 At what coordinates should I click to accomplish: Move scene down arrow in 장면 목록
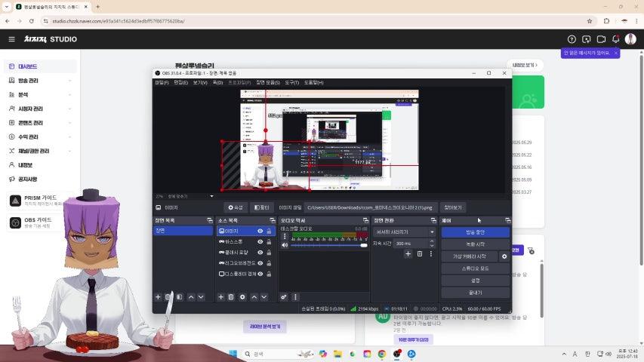coord(201,296)
